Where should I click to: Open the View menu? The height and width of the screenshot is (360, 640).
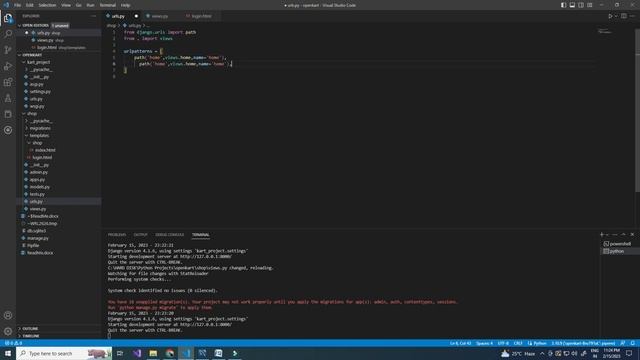click(x=66, y=5)
